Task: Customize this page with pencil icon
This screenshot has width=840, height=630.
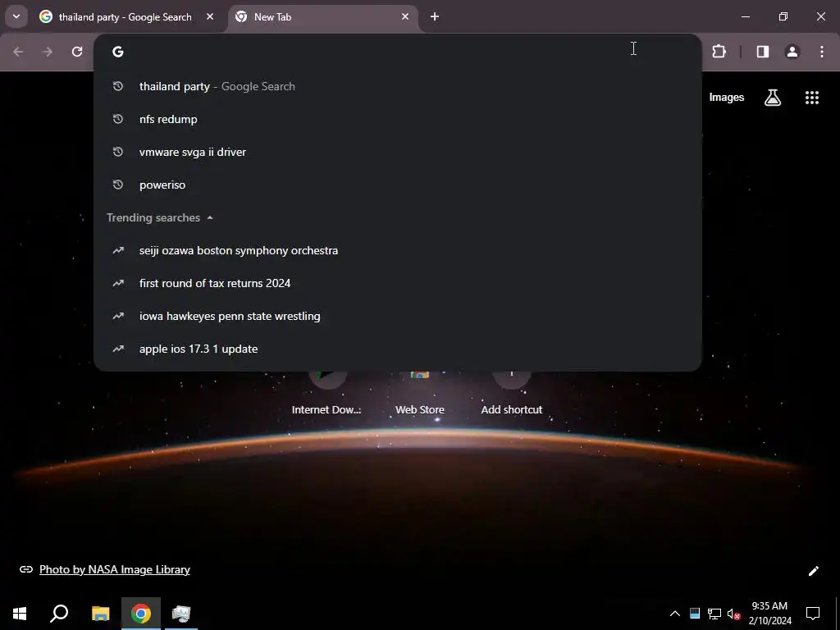Action: 813,571
